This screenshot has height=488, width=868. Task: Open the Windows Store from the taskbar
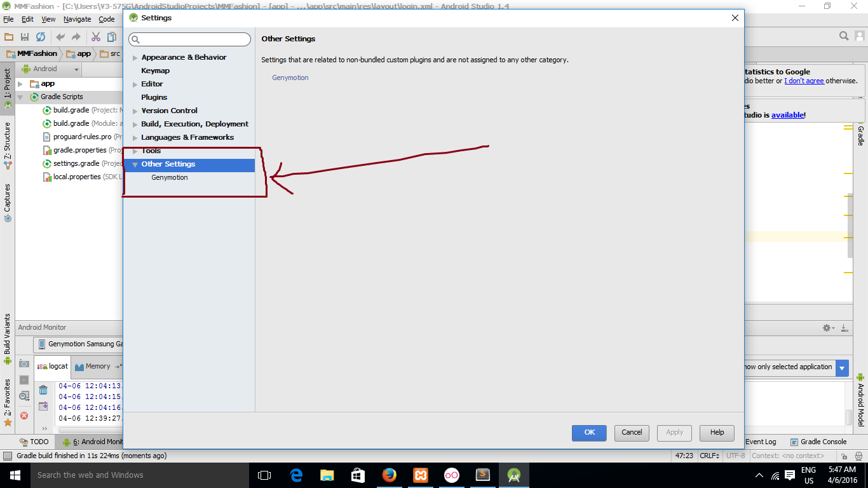pyautogui.click(x=358, y=475)
